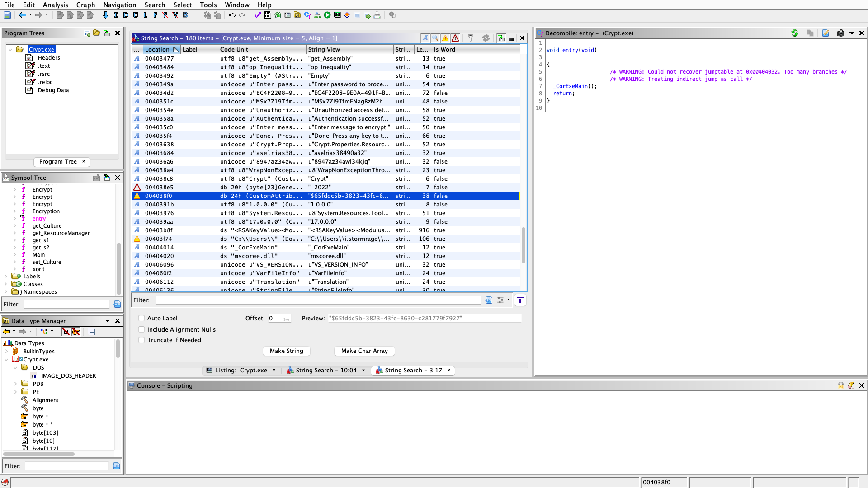
Task: Expand the PDB folder in Data Types
Action: 16,384
